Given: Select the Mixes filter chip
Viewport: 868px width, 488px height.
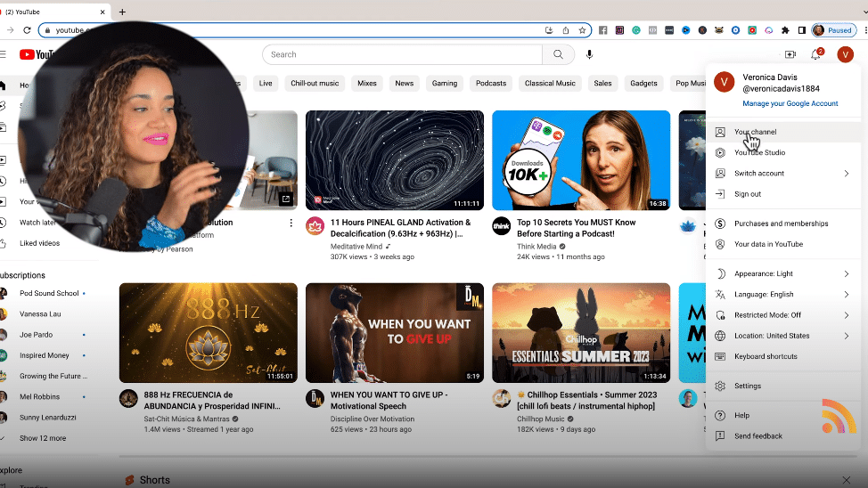Looking at the screenshot, I should pyautogui.click(x=367, y=84).
